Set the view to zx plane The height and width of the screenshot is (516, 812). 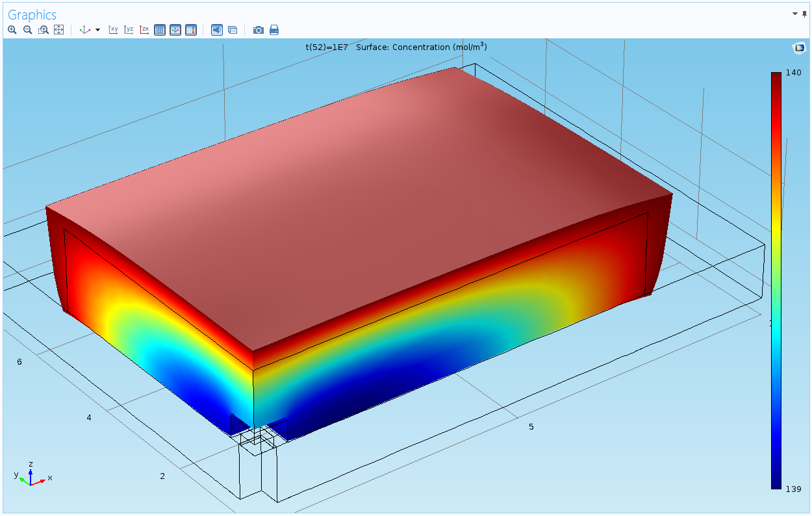(x=144, y=30)
